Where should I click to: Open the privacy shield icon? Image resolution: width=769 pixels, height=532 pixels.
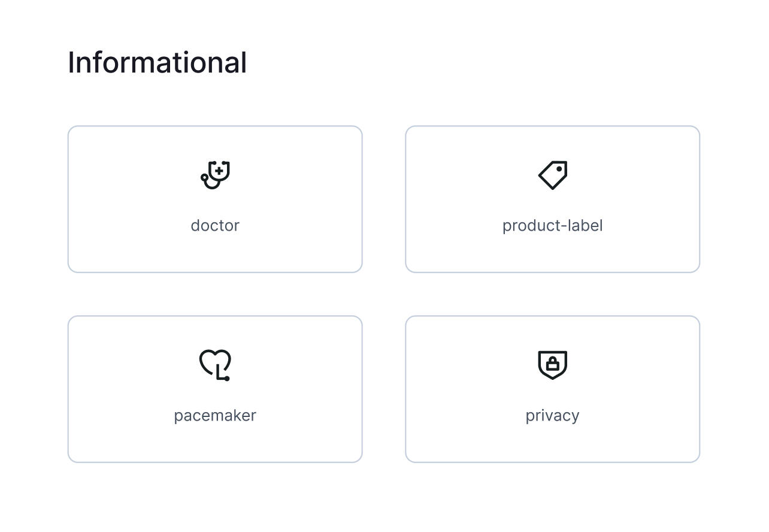click(x=552, y=365)
